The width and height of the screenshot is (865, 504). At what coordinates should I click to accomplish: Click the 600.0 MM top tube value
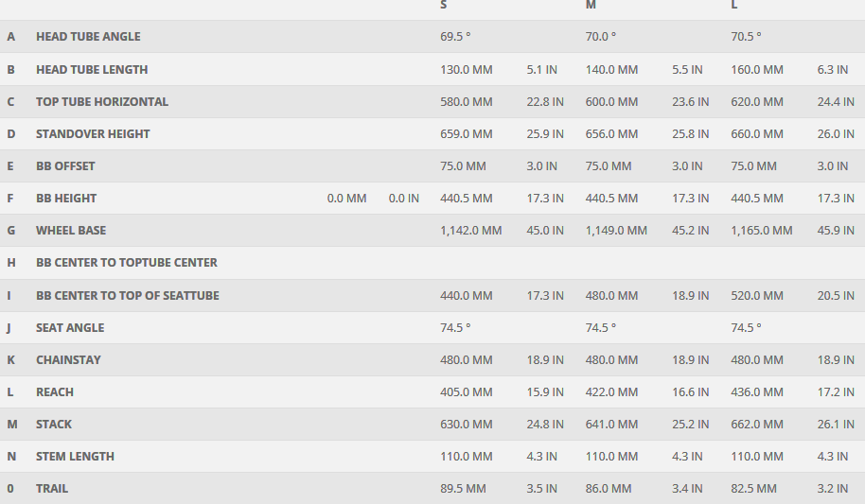coord(611,102)
